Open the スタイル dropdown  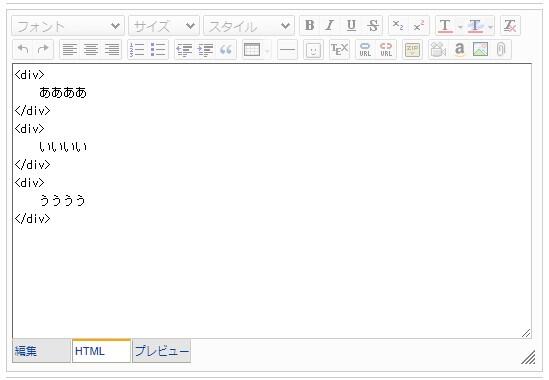click(249, 26)
